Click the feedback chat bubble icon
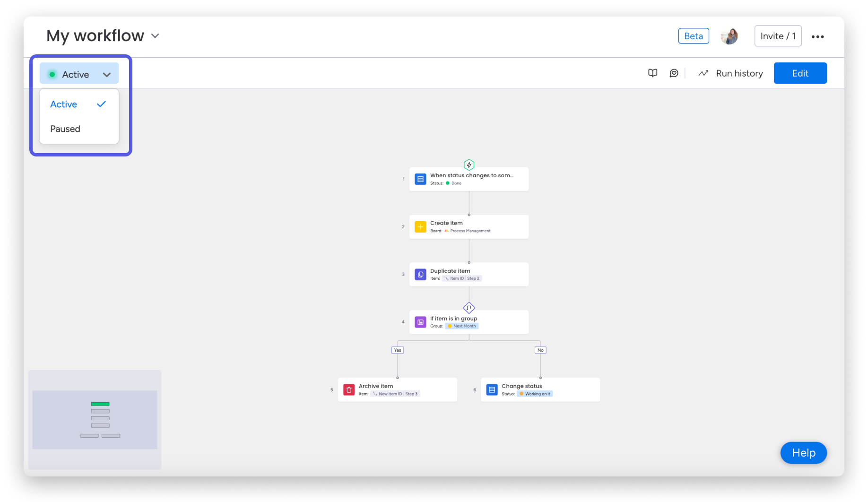This screenshot has height=502, width=868. [x=674, y=73]
